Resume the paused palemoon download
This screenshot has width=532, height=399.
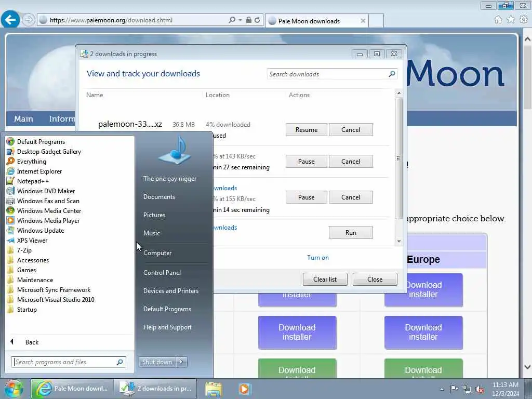click(307, 129)
